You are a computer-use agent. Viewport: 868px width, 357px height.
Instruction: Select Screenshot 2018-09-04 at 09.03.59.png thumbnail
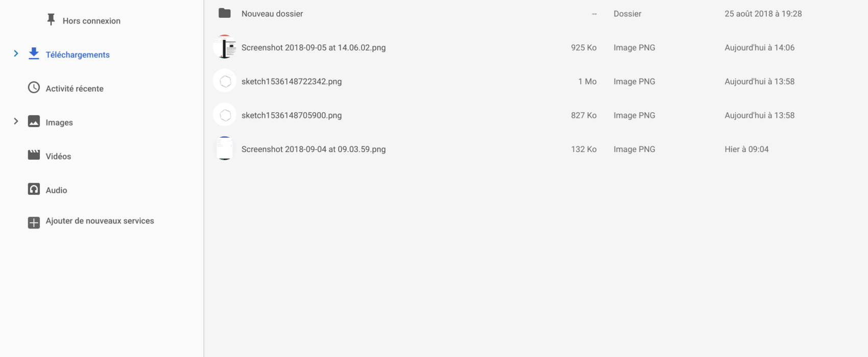[225, 149]
